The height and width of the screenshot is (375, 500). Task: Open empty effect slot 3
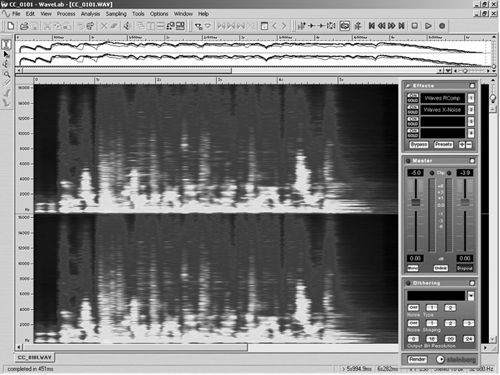pos(443,121)
